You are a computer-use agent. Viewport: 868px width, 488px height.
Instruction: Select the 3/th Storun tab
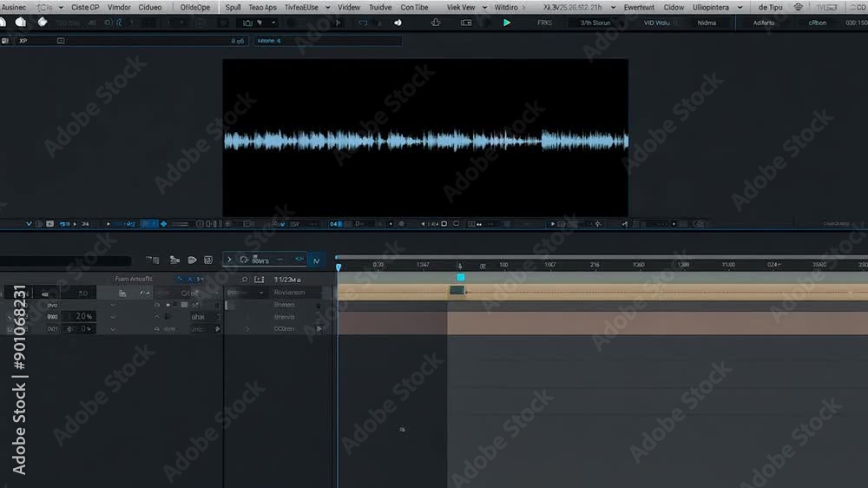[x=595, y=23]
